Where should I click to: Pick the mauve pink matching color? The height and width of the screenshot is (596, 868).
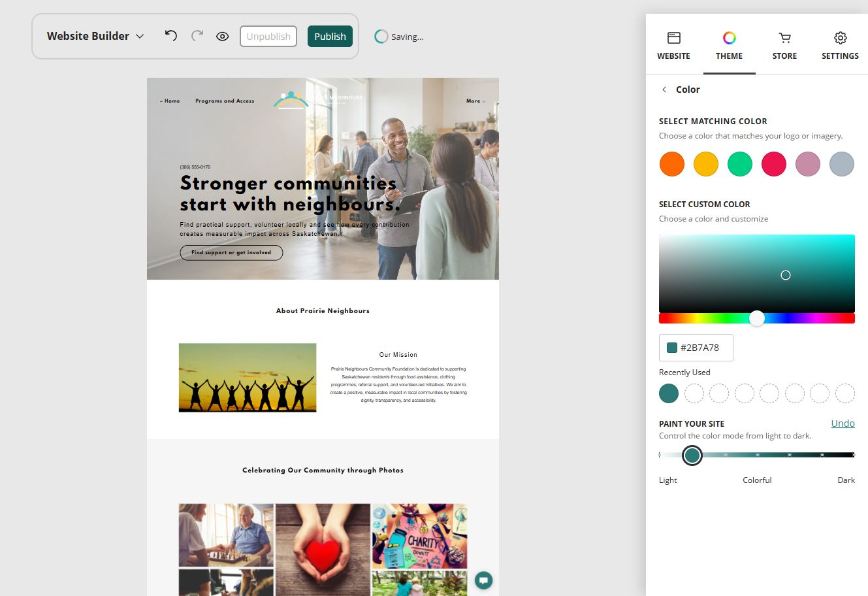[808, 164]
